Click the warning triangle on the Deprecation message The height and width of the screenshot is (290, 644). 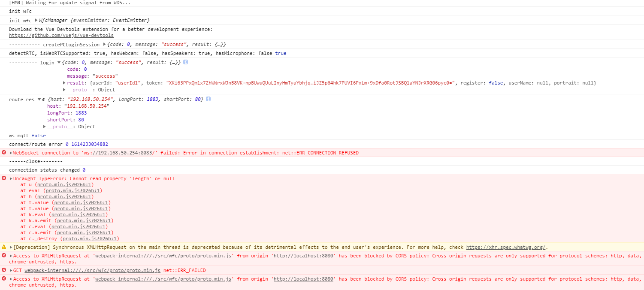coord(4,247)
